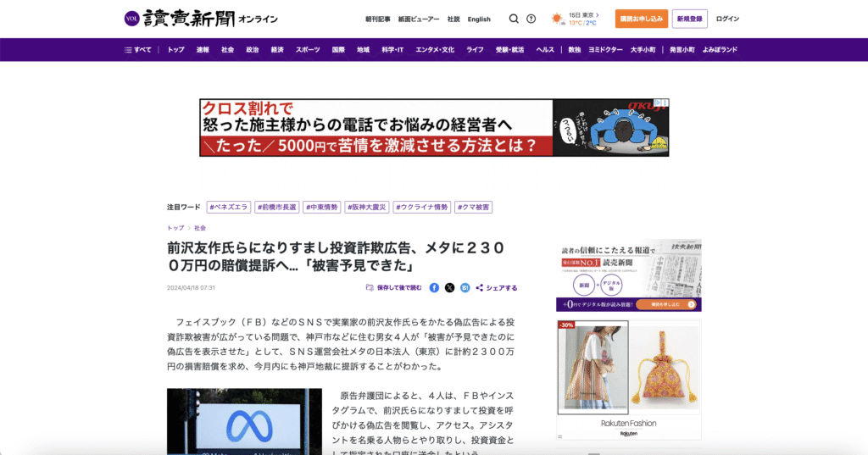Image resolution: width=868 pixels, height=455 pixels.
Task: Open 15日 東京 weather forecast link
Action: click(x=584, y=15)
